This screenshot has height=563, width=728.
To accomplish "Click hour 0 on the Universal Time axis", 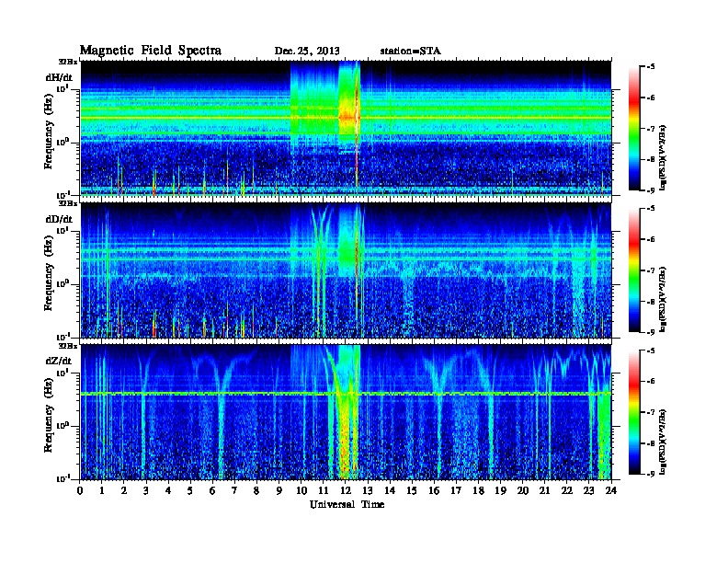I will point(80,490).
